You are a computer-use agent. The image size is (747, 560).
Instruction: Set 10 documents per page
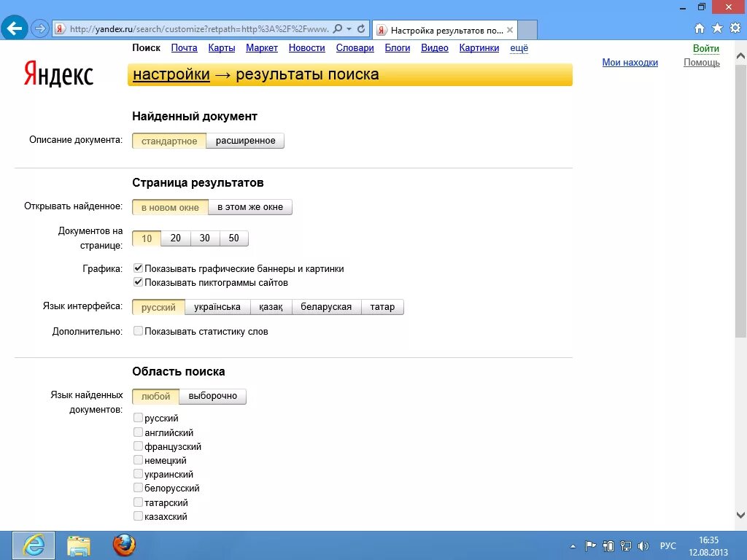point(147,238)
